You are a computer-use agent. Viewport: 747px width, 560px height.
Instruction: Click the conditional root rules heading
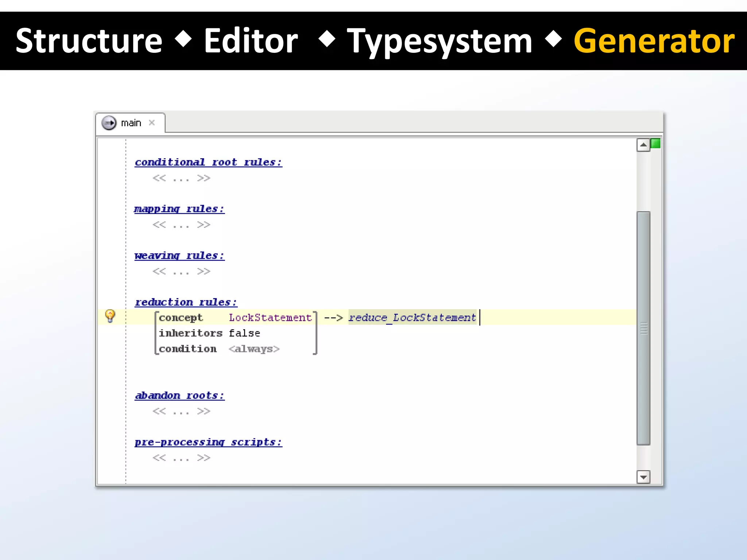coord(208,162)
